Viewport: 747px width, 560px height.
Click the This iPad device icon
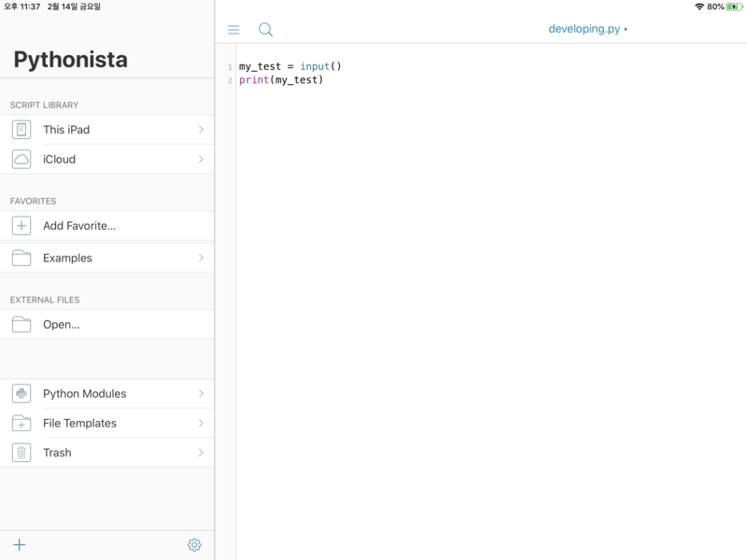(x=21, y=130)
